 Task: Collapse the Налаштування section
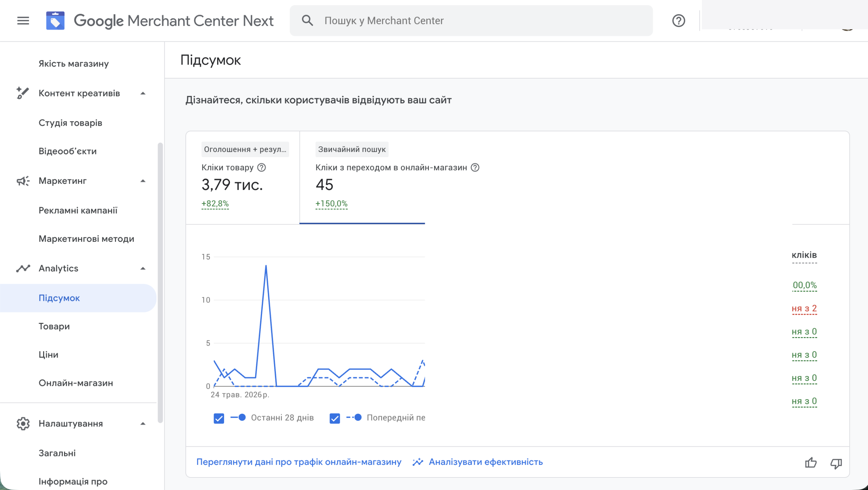tap(143, 424)
